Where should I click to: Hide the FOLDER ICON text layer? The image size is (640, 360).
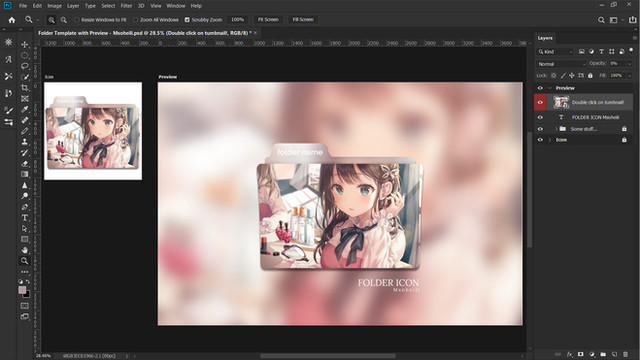click(x=540, y=117)
